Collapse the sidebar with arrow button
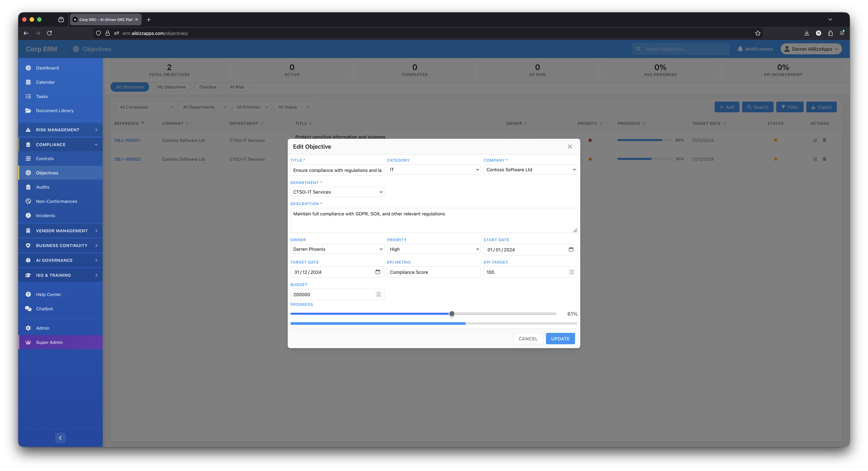 60,438
